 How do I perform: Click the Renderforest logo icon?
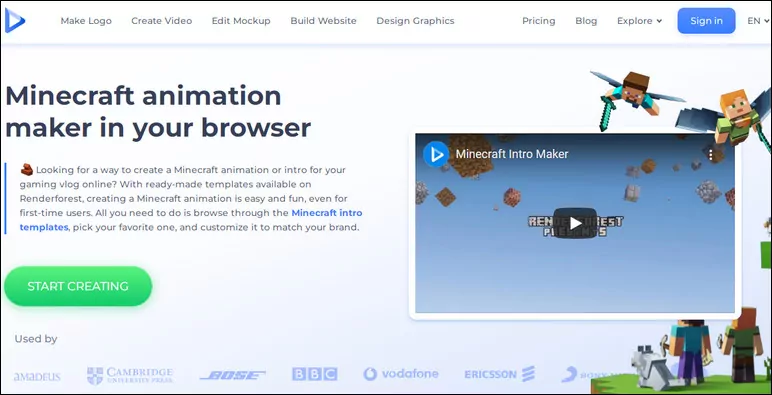click(x=14, y=21)
